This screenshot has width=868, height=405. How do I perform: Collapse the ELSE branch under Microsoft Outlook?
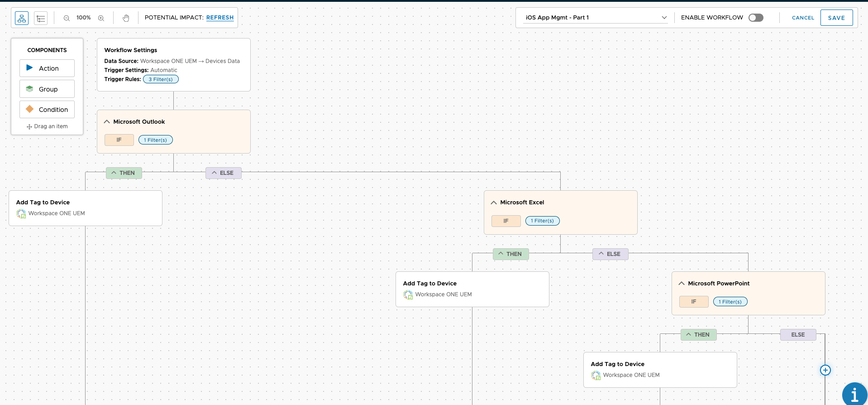(x=224, y=173)
